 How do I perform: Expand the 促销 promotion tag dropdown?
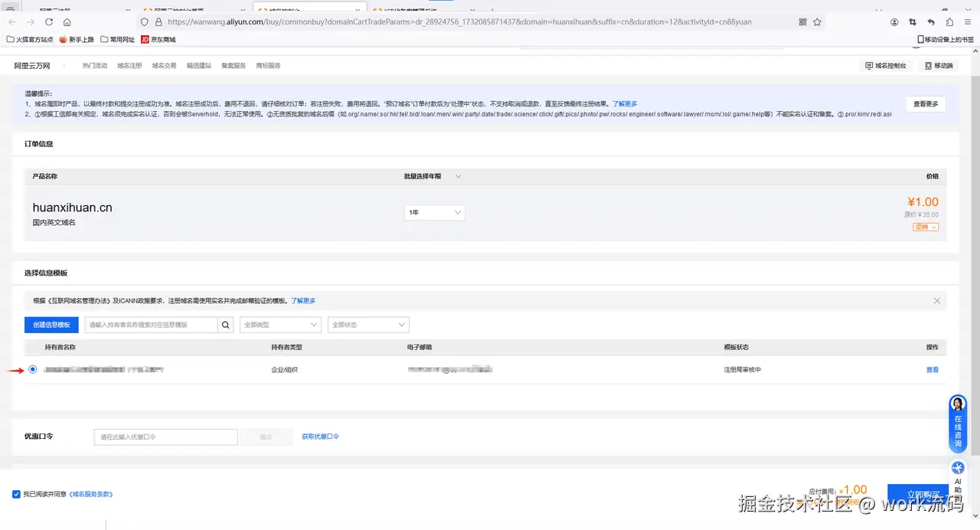click(x=926, y=227)
